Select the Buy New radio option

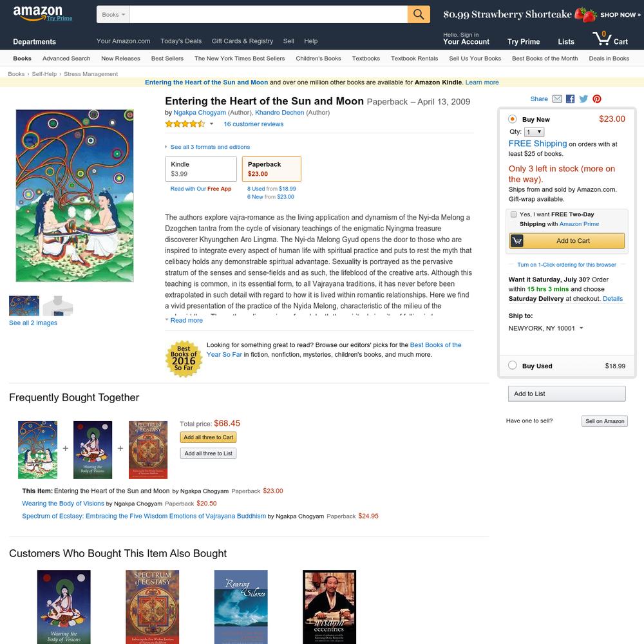[x=512, y=119]
